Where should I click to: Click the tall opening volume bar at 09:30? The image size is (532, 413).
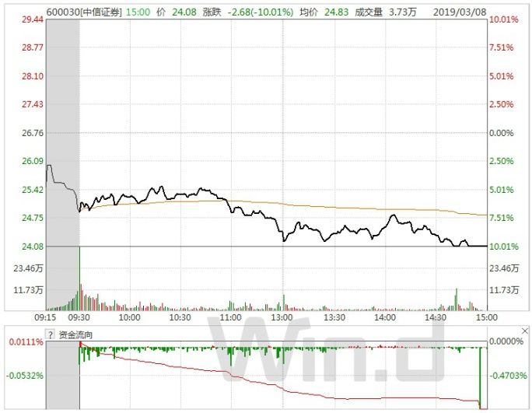coord(80,278)
